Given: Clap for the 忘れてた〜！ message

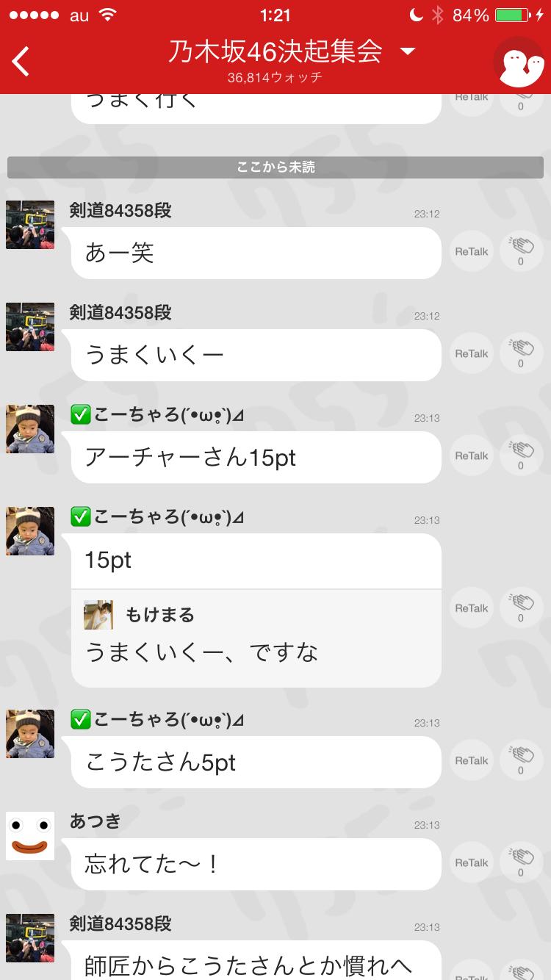Looking at the screenshot, I should coord(521,863).
